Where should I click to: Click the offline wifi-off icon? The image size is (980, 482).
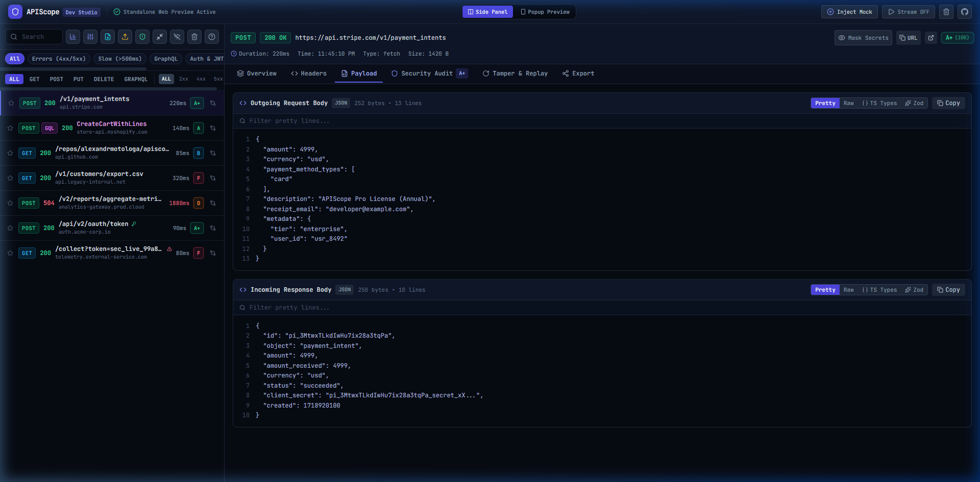(177, 37)
